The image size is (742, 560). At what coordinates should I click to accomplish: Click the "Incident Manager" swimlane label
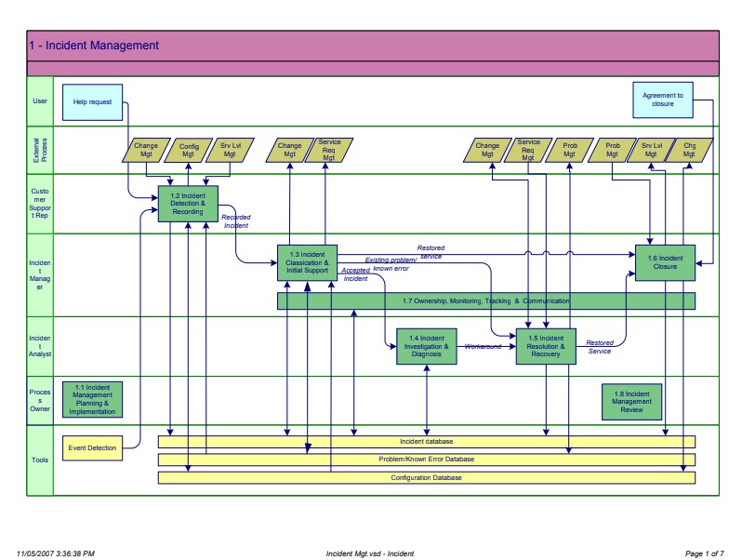(40, 274)
